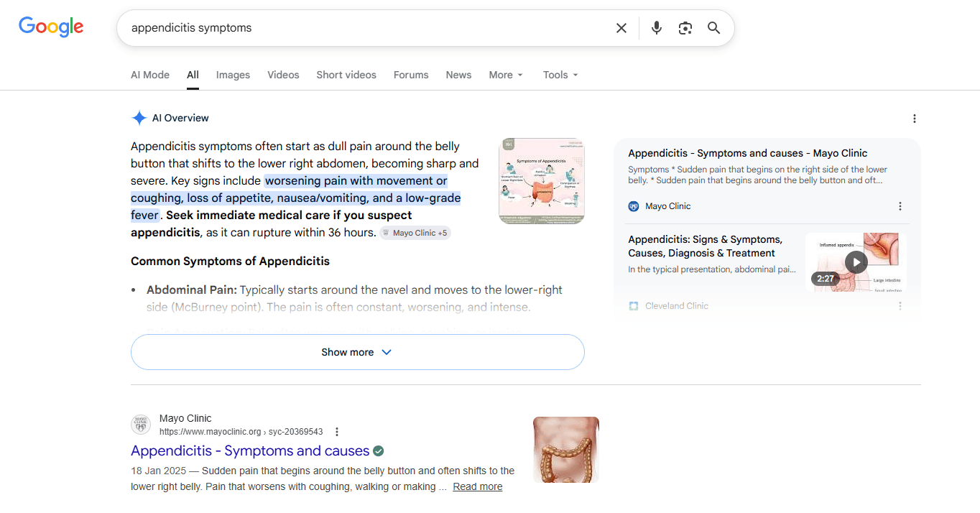
Task: Switch to the Videos tab
Action: [x=283, y=75]
